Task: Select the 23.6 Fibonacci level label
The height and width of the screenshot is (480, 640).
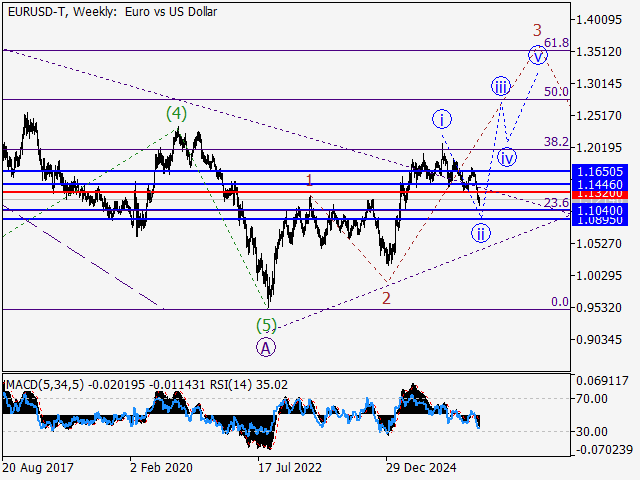Action: [556, 202]
